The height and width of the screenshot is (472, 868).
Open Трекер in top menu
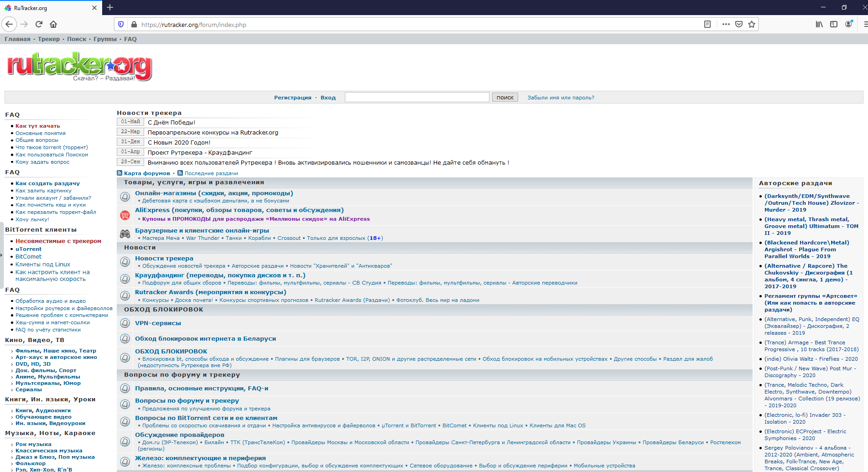tap(49, 39)
